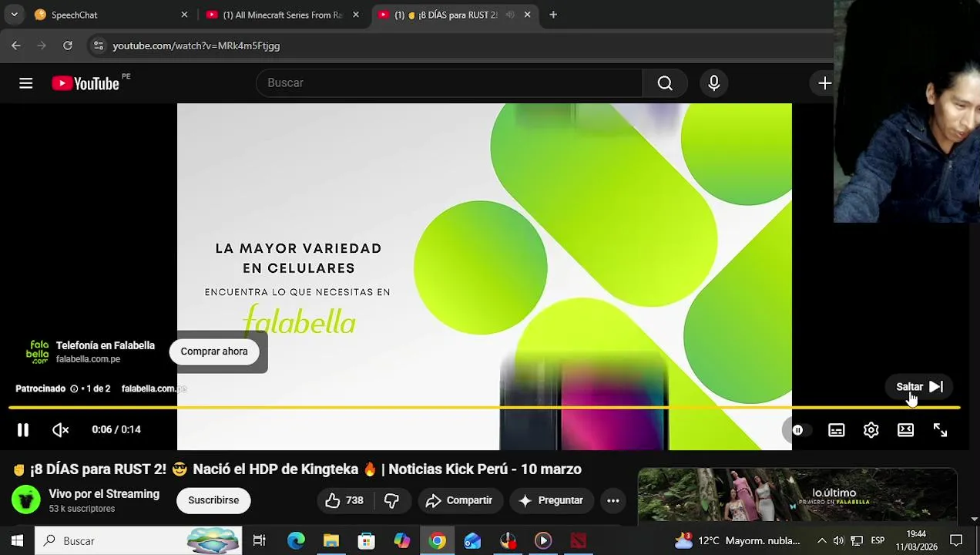Click the Preguntar button

coord(551,500)
